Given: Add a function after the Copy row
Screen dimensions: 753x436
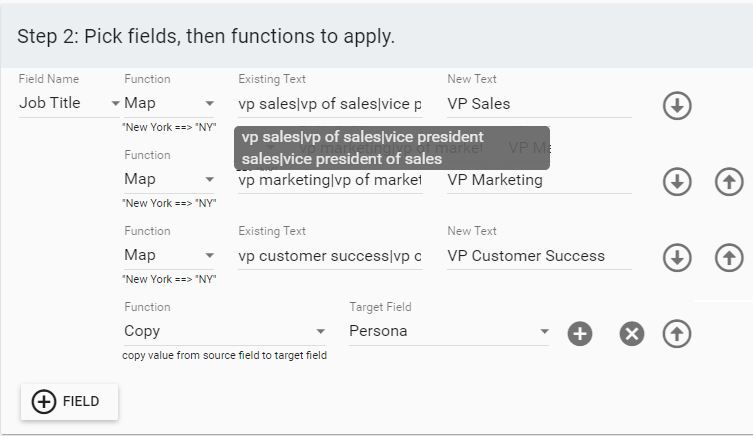Looking at the screenshot, I should (580, 334).
